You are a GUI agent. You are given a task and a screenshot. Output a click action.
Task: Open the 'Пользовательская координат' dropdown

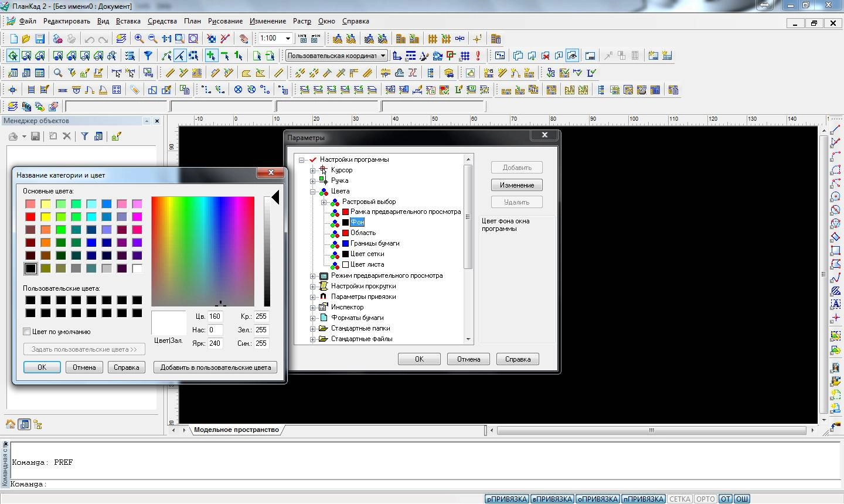383,56
